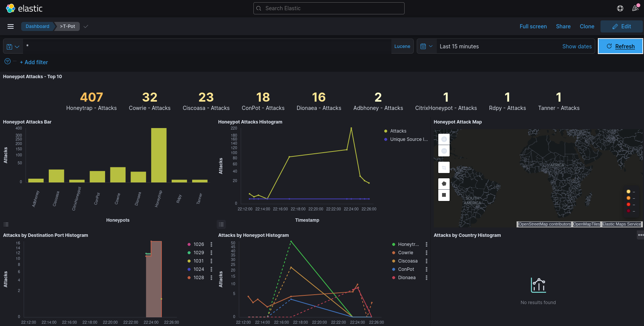This screenshot has width=644, height=326.
Task: Select the draw polygon shape tool
Action: [x=444, y=184]
